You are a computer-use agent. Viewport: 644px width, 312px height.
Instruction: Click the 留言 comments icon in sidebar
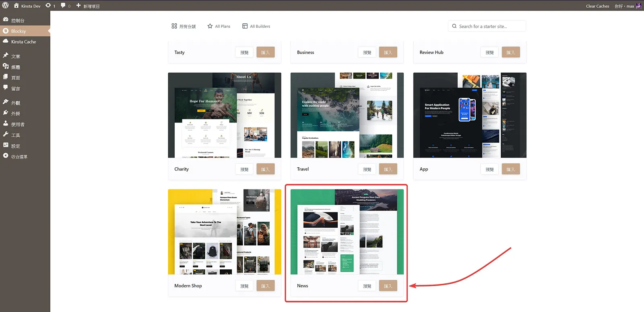click(x=6, y=88)
